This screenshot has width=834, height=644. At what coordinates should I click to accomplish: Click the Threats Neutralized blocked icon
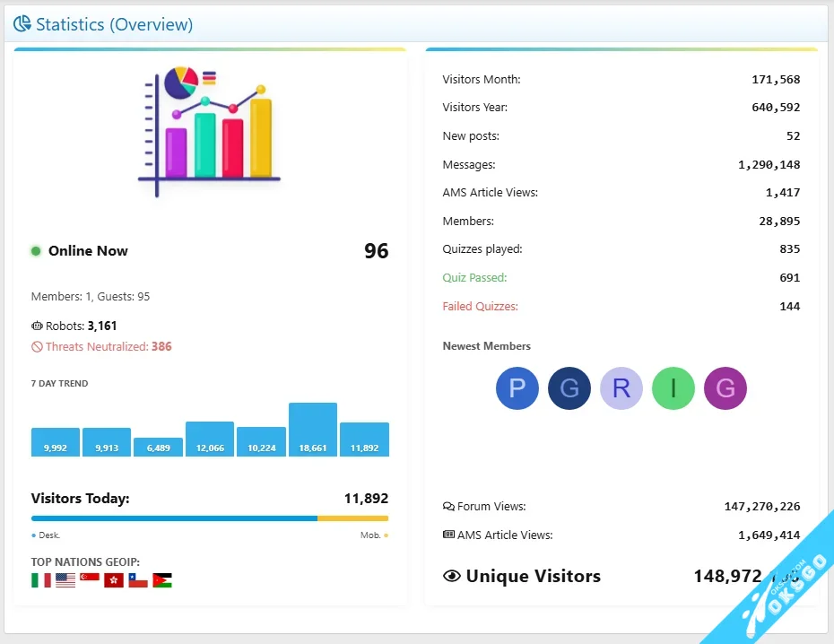[37, 347]
